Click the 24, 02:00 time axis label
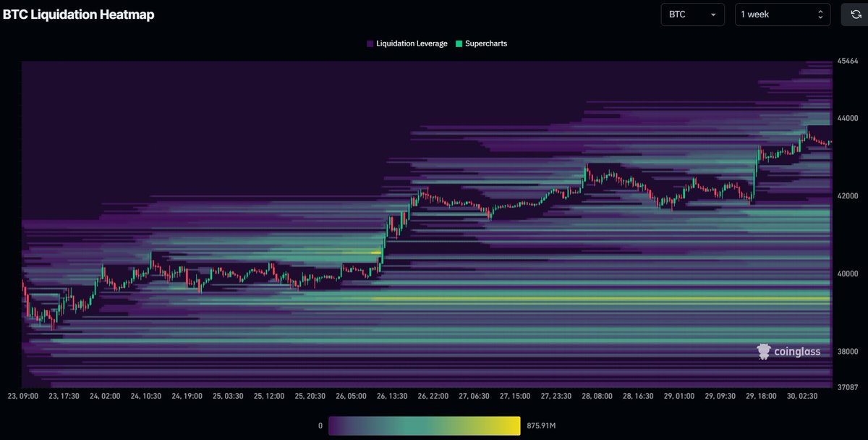868x440 pixels. point(106,397)
